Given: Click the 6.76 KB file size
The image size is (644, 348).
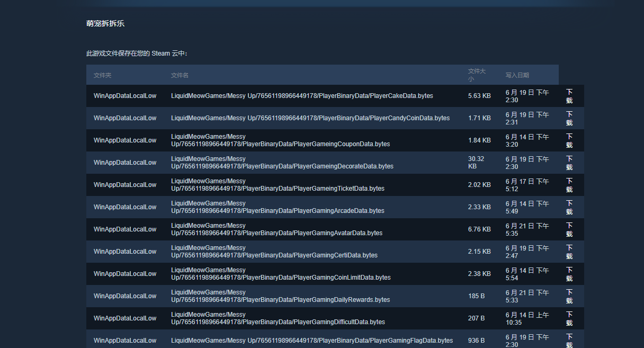Looking at the screenshot, I should point(479,229).
